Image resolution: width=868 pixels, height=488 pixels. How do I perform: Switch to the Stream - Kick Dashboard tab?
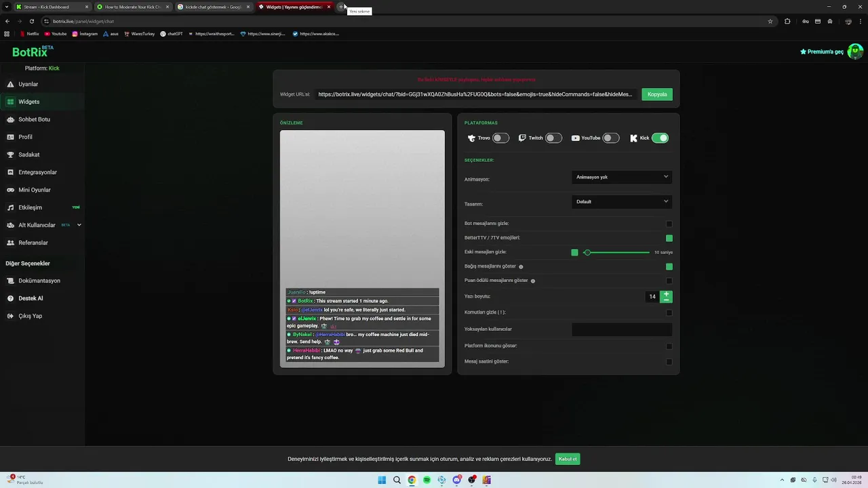(x=53, y=7)
